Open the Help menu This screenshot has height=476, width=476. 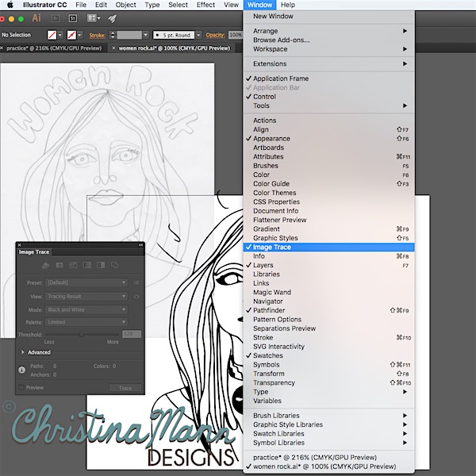tap(287, 5)
